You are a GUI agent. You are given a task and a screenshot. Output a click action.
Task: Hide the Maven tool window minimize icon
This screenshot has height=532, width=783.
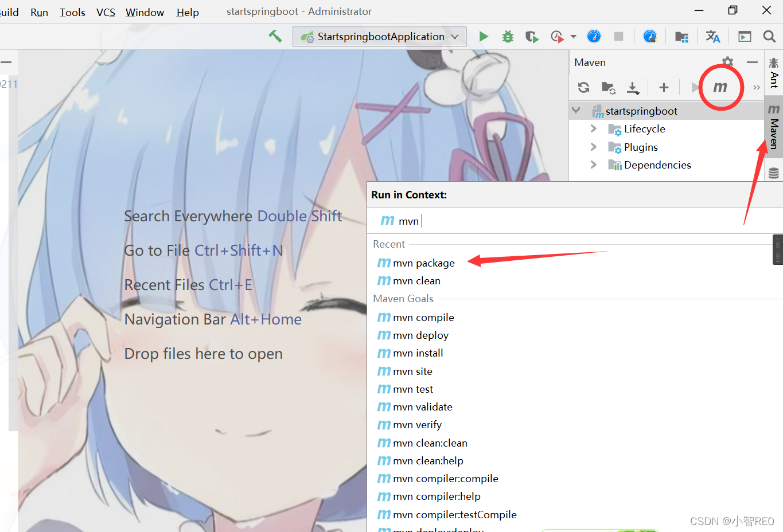coord(753,62)
